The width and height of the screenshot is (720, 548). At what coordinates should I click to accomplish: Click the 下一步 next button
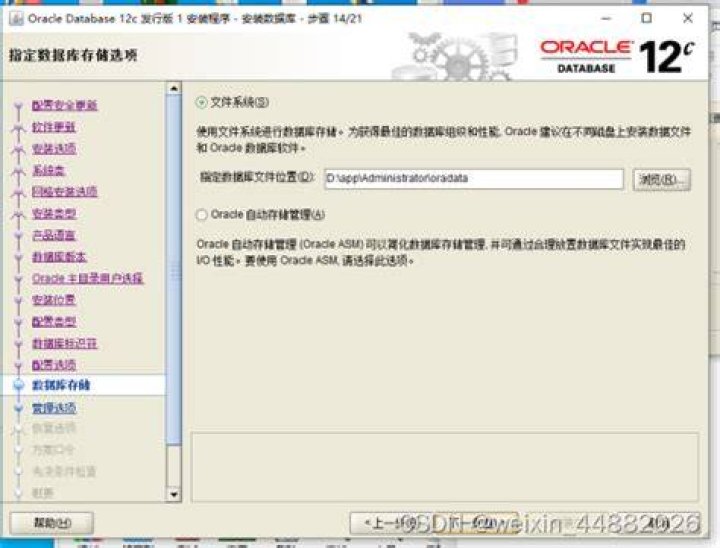(x=478, y=523)
